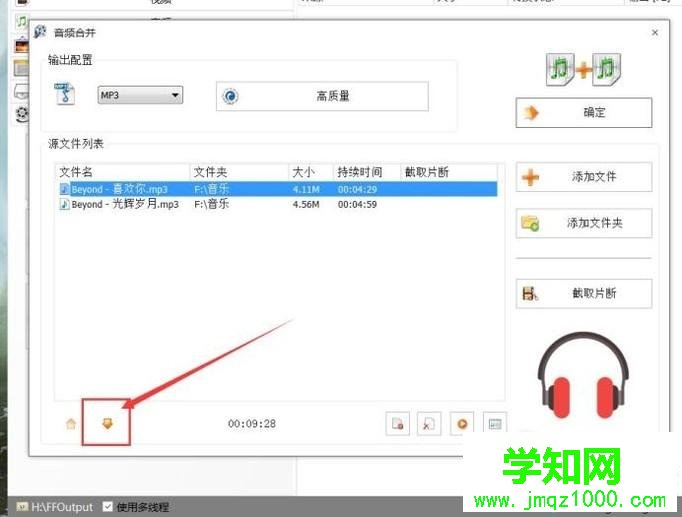Screen dimensions: 682x517
Task: Click the MP3 file format icon
Action: coord(64,94)
